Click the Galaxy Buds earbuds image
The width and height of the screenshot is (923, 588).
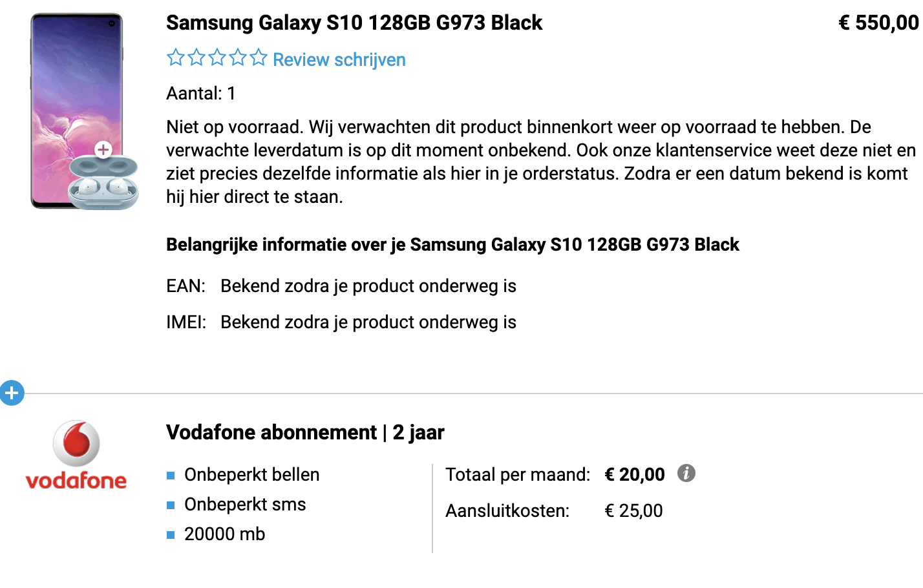pyautogui.click(x=103, y=184)
